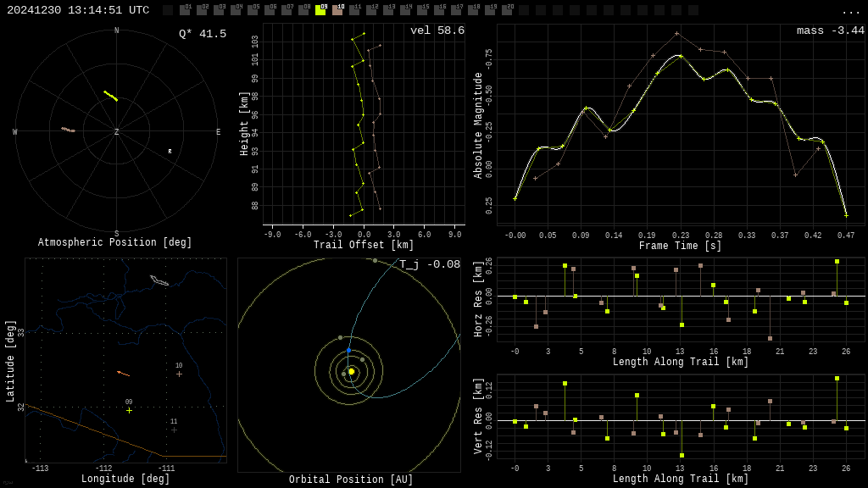868x488 pixels.
Task: Click the last yellow light curve point at 0.47
Action: coord(846,215)
